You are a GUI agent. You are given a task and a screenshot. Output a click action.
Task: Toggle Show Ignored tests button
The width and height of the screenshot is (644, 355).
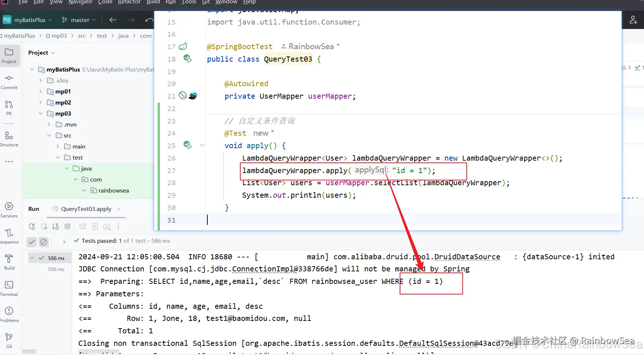tap(44, 242)
